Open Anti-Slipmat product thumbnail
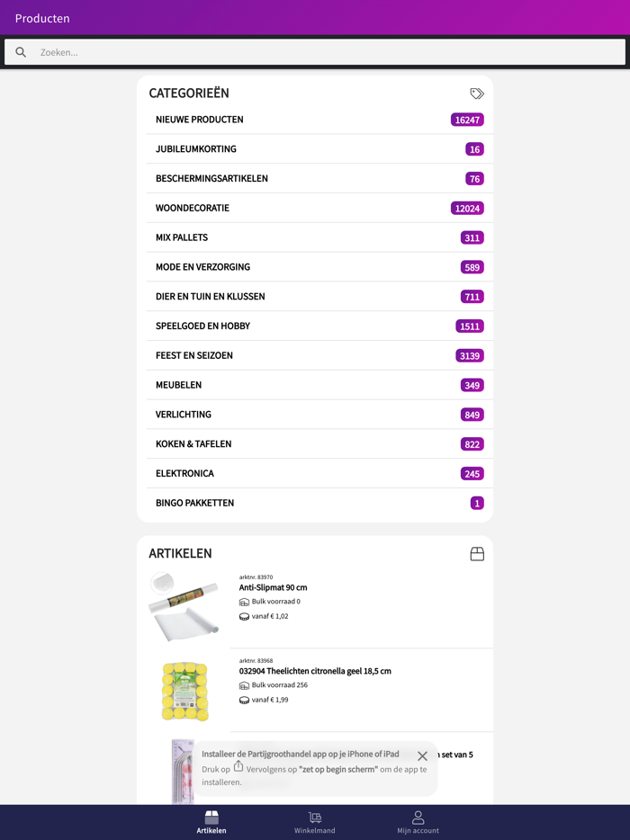 point(184,607)
